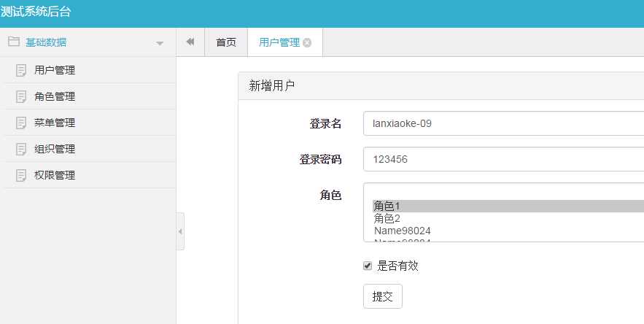Screen dimensions: 644x324
Task: Click the 基础数据 folder icon
Action: pyautogui.click(x=14, y=42)
